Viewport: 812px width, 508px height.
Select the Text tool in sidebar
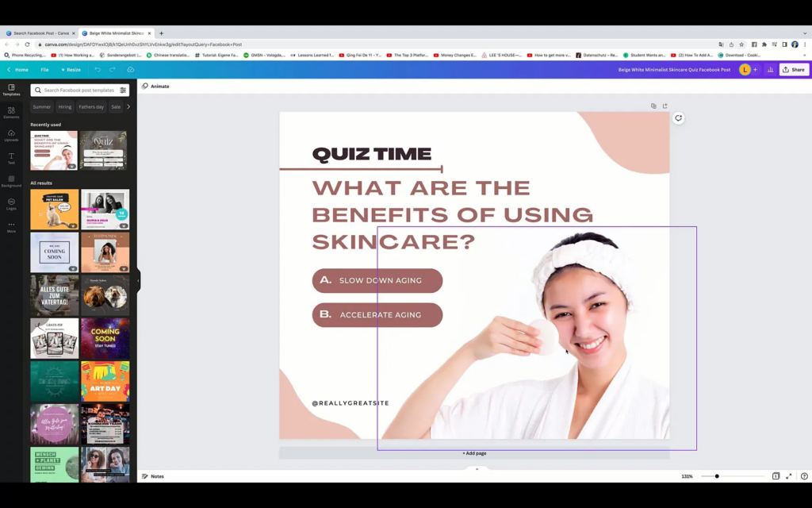pyautogui.click(x=11, y=158)
